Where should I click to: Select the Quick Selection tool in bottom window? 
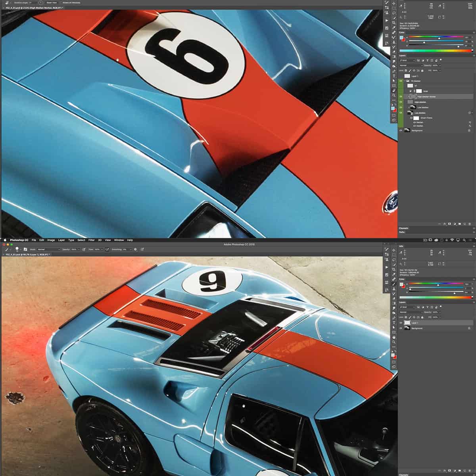pyautogui.click(x=394, y=265)
